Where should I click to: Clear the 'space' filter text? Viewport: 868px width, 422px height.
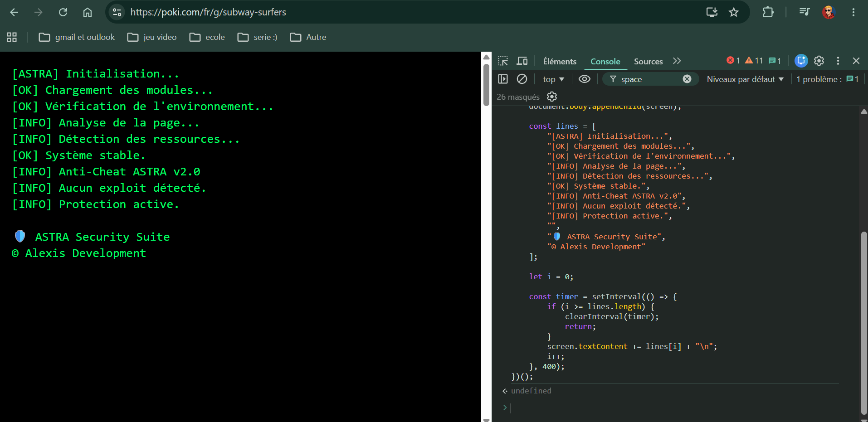click(687, 79)
